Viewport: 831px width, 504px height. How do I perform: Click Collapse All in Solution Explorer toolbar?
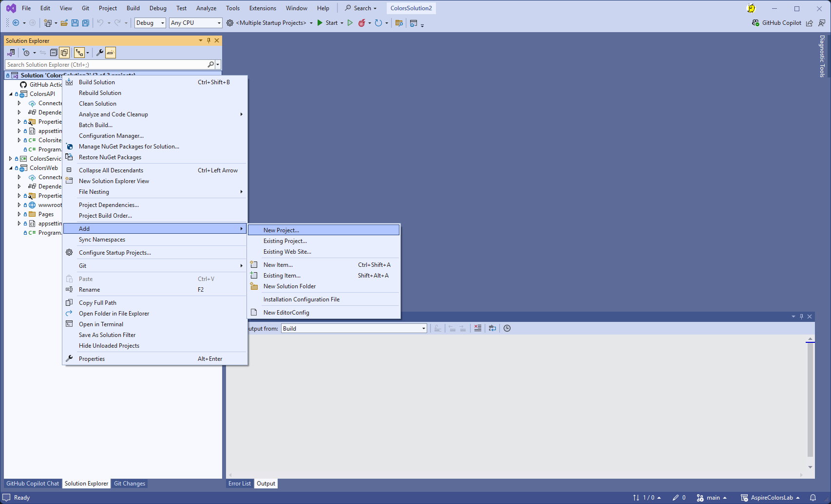click(54, 53)
